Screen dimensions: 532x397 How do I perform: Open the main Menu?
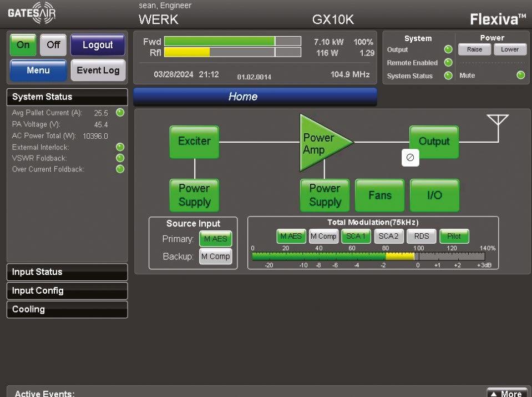(38, 71)
